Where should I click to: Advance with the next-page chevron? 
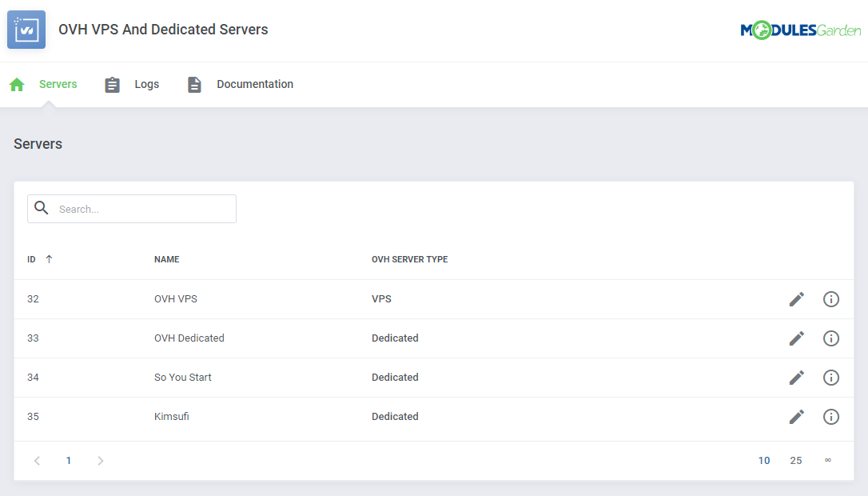[100, 460]
